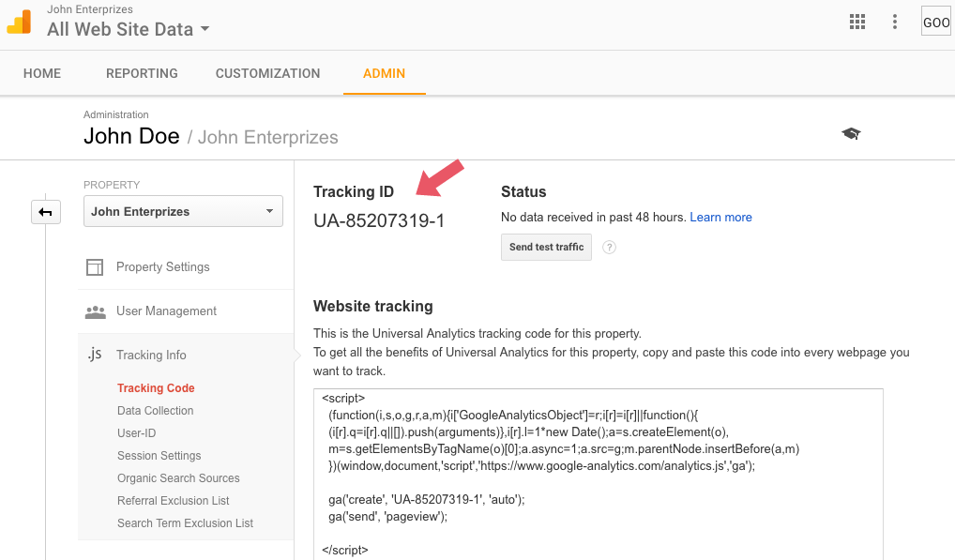This screenshot has height=560, width=955.
Task: Click the UA-85207319-1 tracking ID text
Action: coord(379,220)
